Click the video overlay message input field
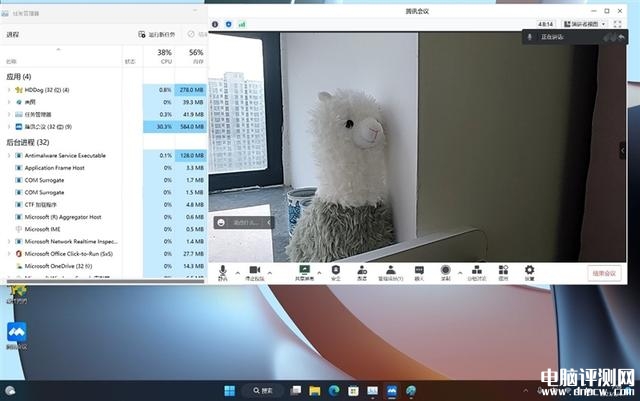This screenshot has height=401, width=640. point(246,223)
